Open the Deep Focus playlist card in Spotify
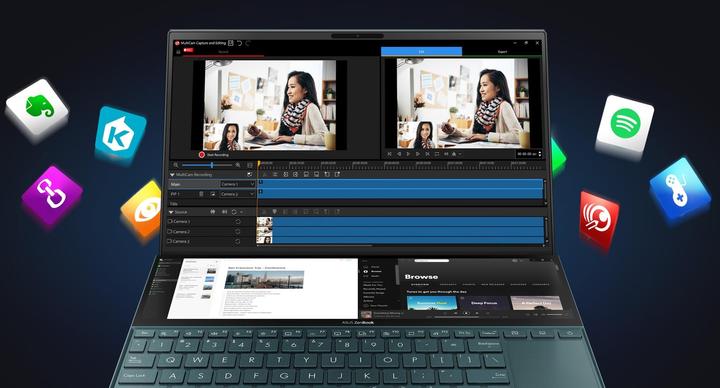720x388 pixels. click(484, 304)
